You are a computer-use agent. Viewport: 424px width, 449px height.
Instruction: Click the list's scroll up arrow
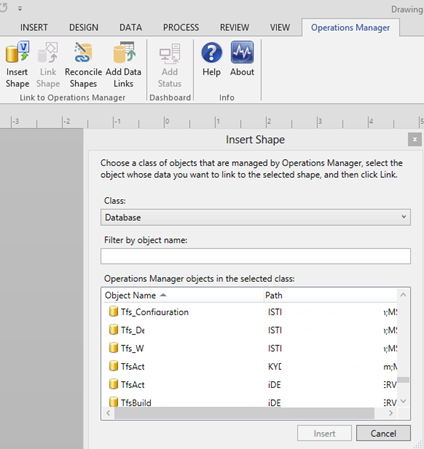pos(403,295)
